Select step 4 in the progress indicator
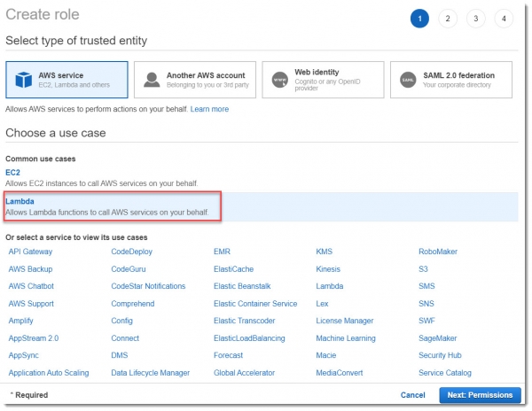532x411 pixels. 505,19
